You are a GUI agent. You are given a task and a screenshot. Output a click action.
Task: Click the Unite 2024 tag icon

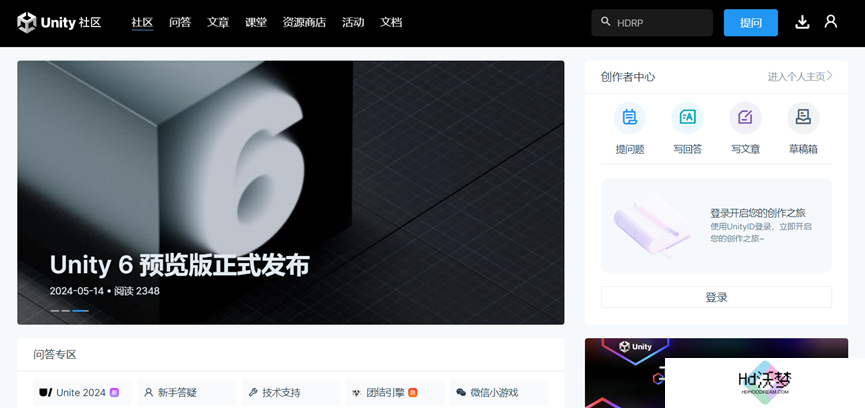pyautogui.click(x=46, y=393)
